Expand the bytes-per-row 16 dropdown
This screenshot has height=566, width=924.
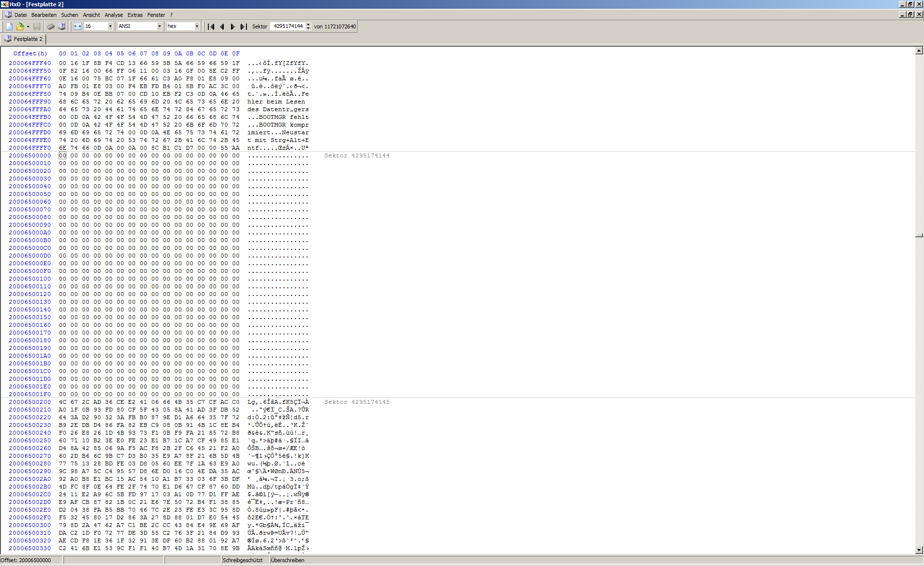pyautogui.click(x=110, y=26)
